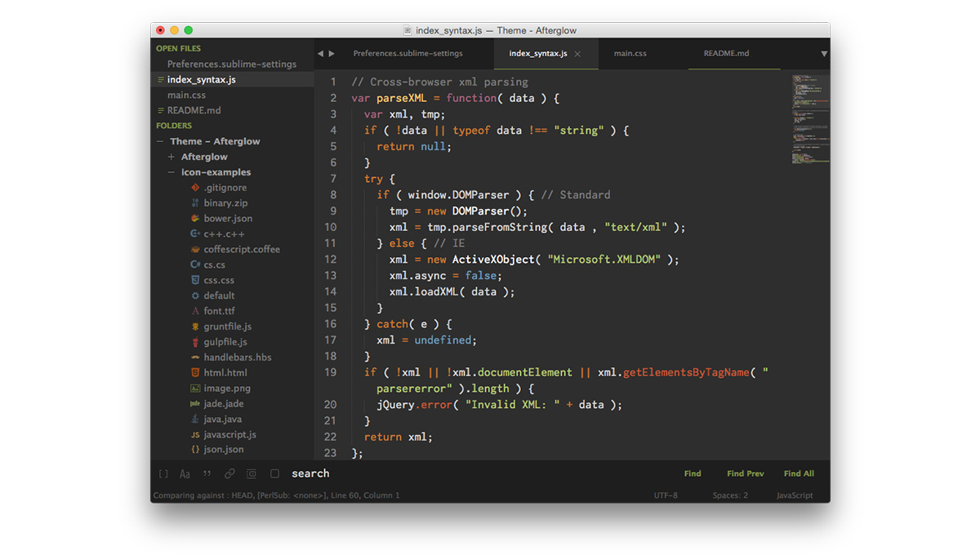The width and height of the screenshot is (980, 555).
Task: Open the Spaces: 2 indentation menu
Action: pos(730,495)
